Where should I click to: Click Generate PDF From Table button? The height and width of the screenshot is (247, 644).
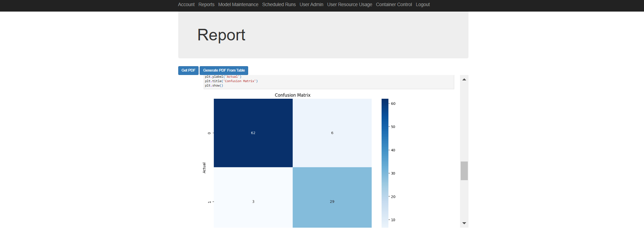pyautogui.click(x=224, y=71)
